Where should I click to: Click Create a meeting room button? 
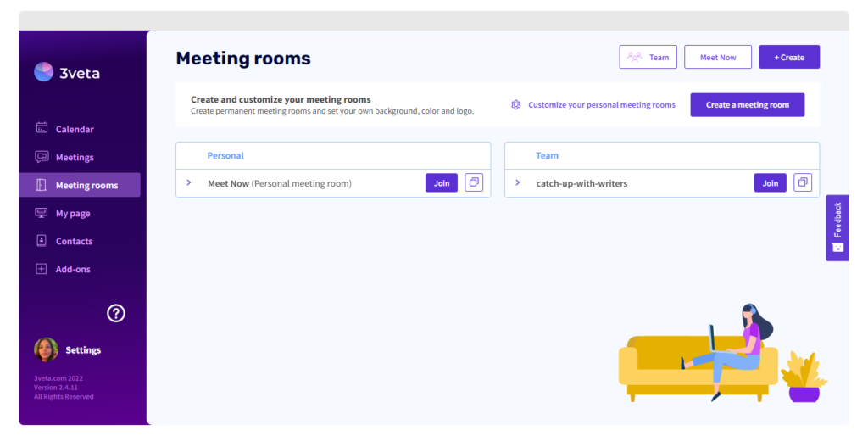[748, 104]
